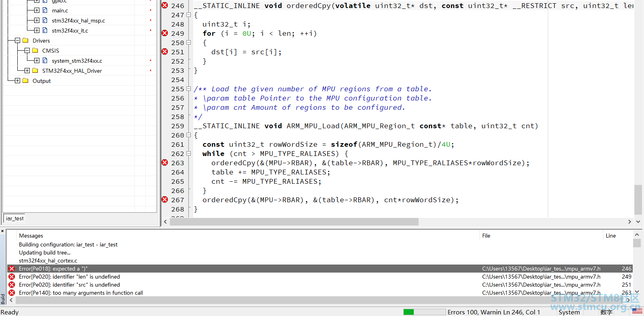
Task: Click editor horizontal scroll left arrow
Action: pos(165,222)
